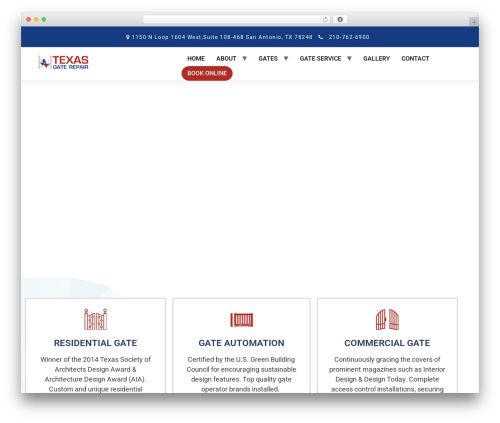Click the Book Online button
This screenshot has height=423, width=500.
tap(207, 73)
